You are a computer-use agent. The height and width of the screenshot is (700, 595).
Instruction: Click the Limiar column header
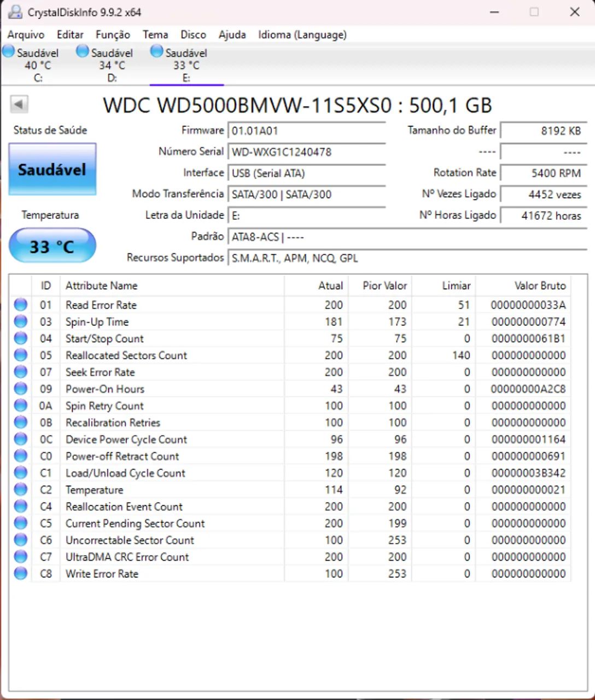tap(444, 285)
